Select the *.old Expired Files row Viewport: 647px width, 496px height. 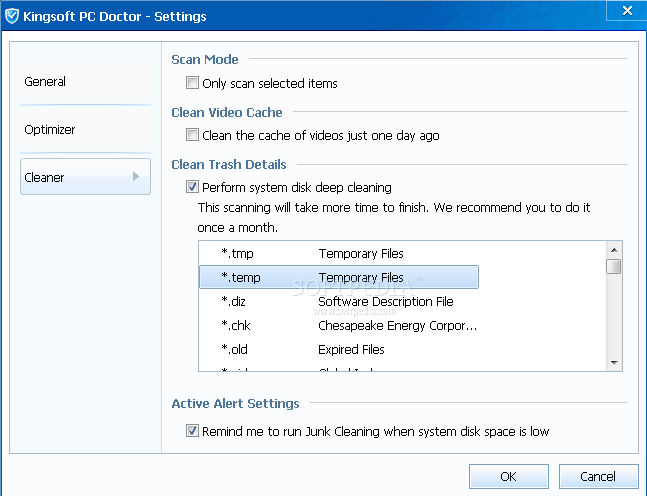339,350
